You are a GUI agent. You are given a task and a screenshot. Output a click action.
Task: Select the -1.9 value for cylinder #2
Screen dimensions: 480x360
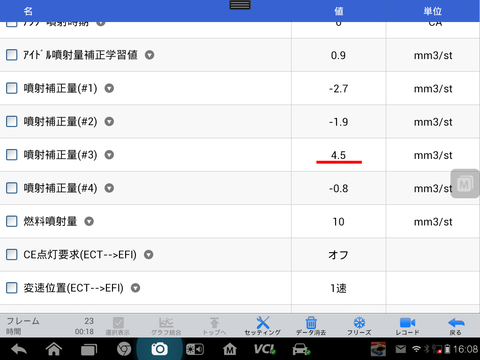click(x=338, y=122)
